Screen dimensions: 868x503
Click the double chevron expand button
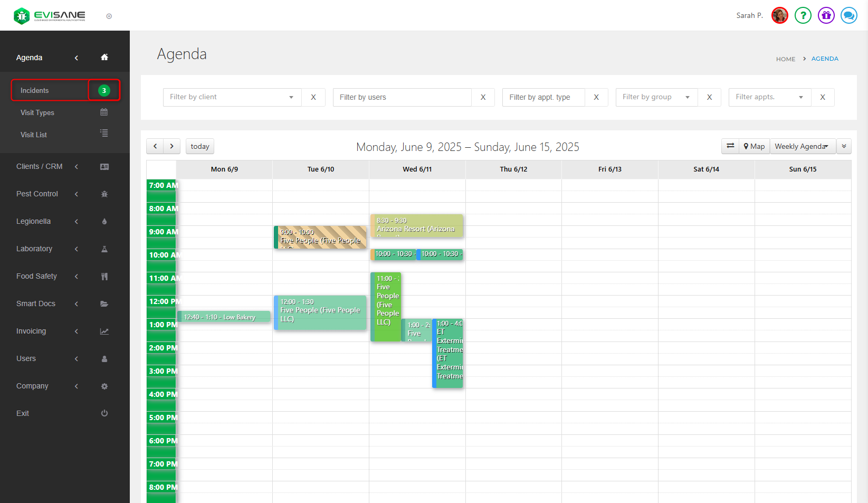[x=844, y=146]
